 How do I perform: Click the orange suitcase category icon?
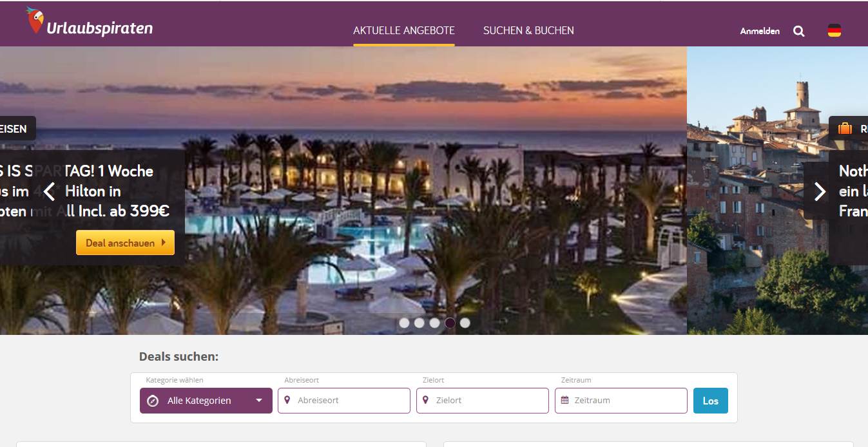click(845, 129)
